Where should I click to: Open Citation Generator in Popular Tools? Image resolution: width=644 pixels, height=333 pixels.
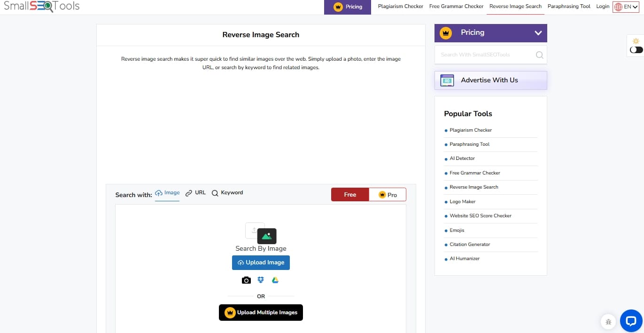point(470,245)
